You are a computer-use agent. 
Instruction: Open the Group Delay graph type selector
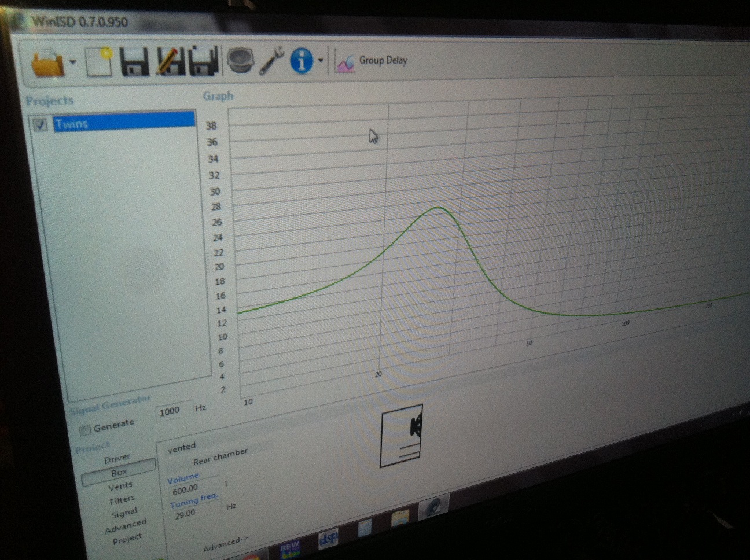(372, 61)
